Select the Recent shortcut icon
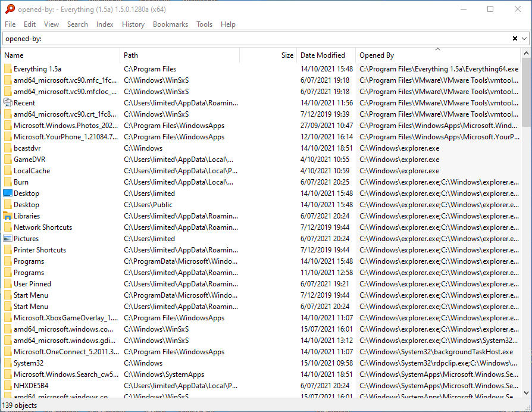Image resolution: width=532 pixels, height=412 pixels. coord(8,102)
